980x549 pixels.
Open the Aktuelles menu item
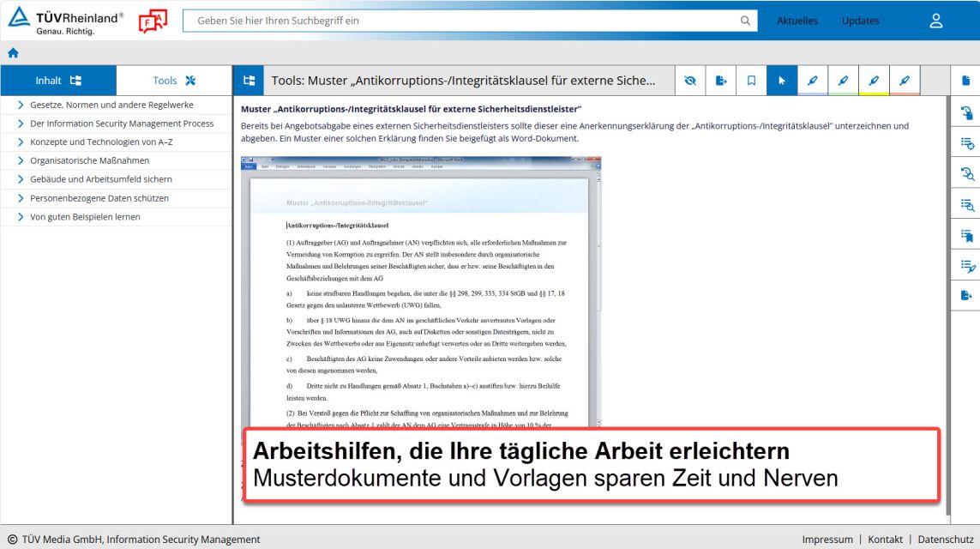click(x=797, y=21)
